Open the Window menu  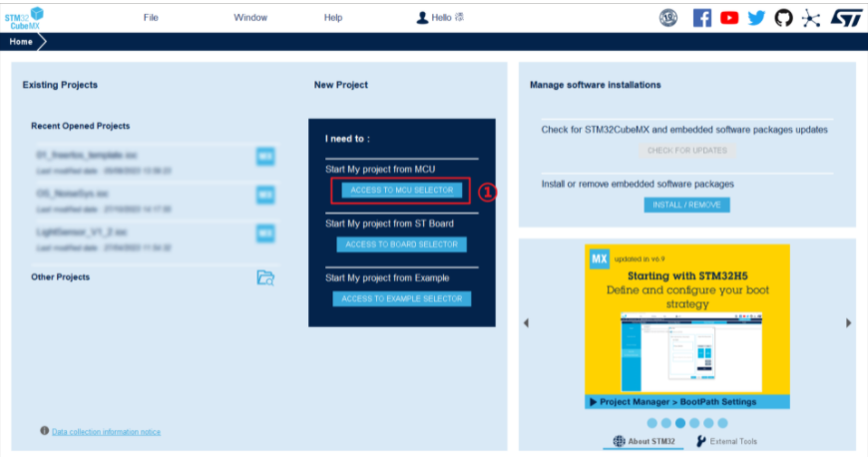(250, 18)
